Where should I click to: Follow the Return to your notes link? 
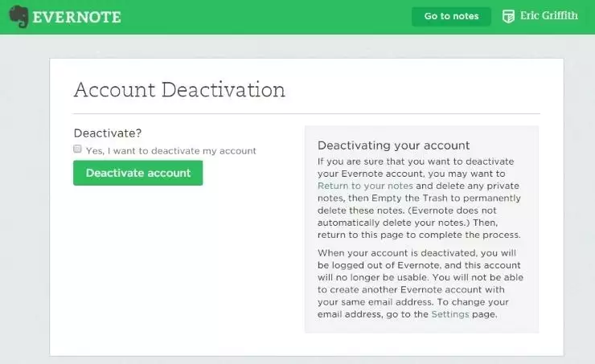[355, 186]
